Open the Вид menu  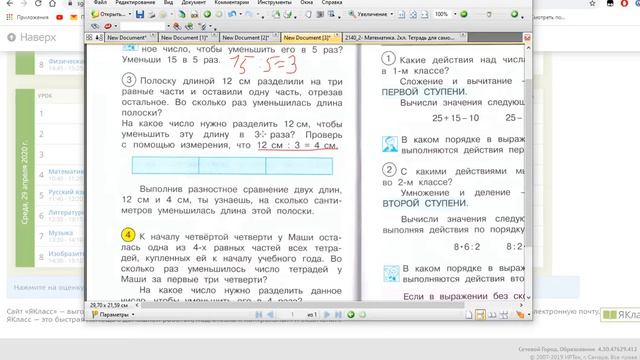pos(168,2)
